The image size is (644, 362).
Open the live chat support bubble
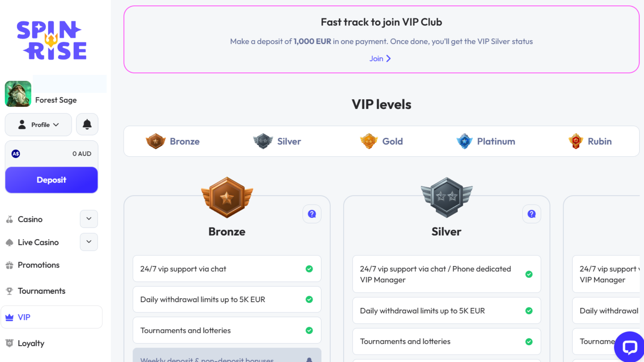click(x=630, y=347)
